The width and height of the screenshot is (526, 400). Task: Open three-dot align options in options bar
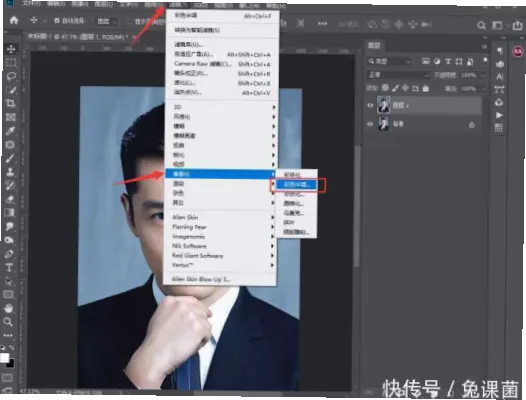(322, 23)
